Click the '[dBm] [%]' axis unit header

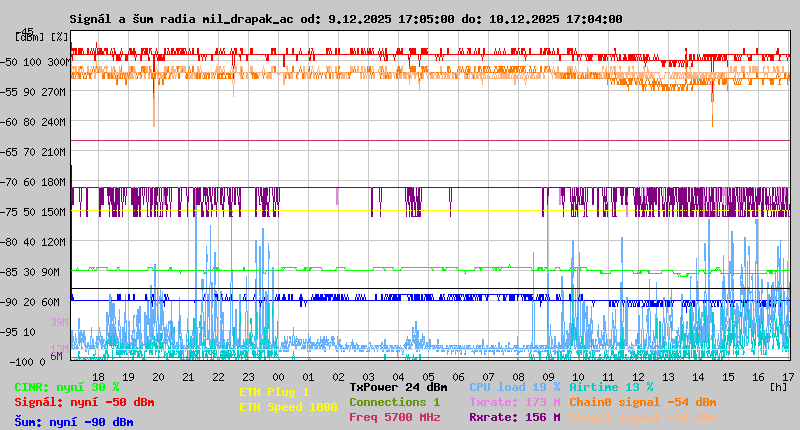pyautogui.click(x=41, y=37)
